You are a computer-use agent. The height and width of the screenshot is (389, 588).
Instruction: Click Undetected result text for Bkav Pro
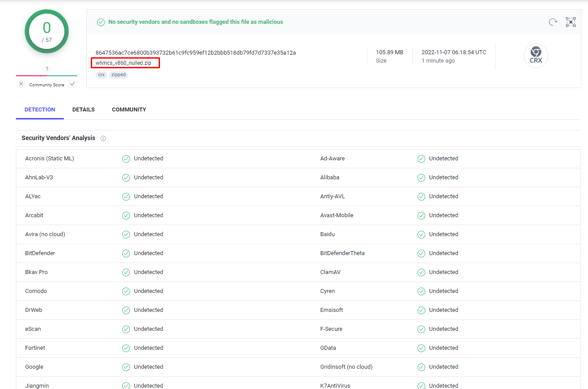(x=149, y=272)
